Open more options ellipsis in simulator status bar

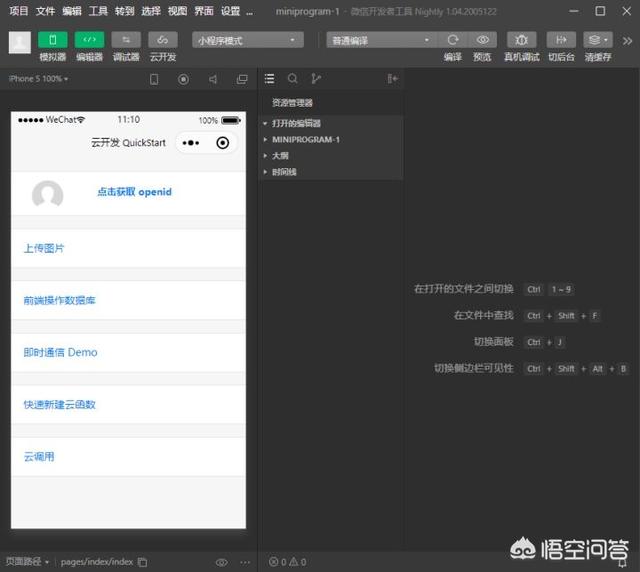click(x=245, y=562)
